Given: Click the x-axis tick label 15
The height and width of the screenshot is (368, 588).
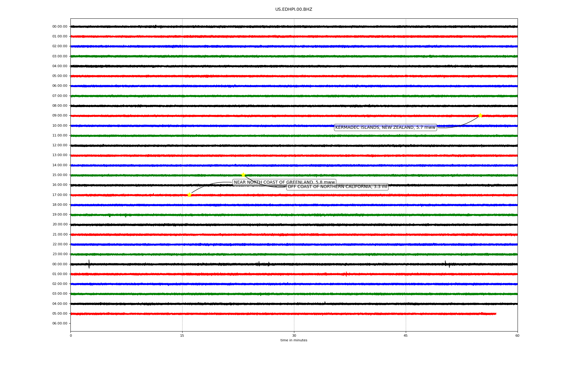Looking at the screenshot, I should 182,336.
